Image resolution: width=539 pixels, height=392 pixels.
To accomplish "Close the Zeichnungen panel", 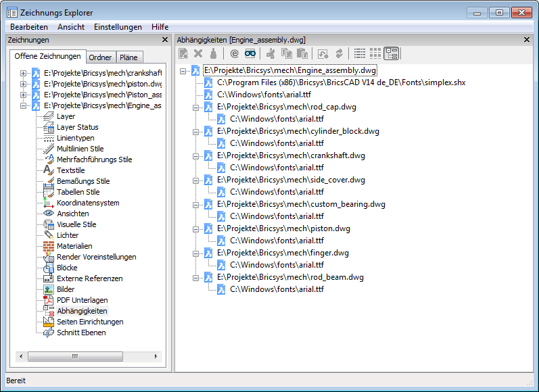I will pos(165,40).
